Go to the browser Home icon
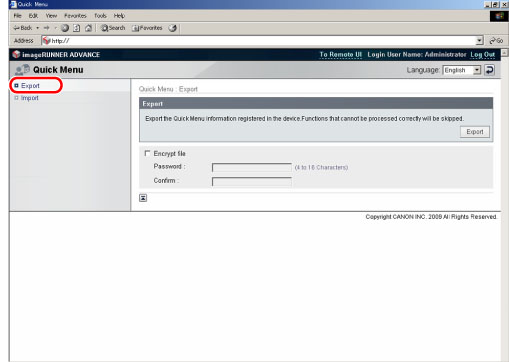509x362 pixels. 88,28
